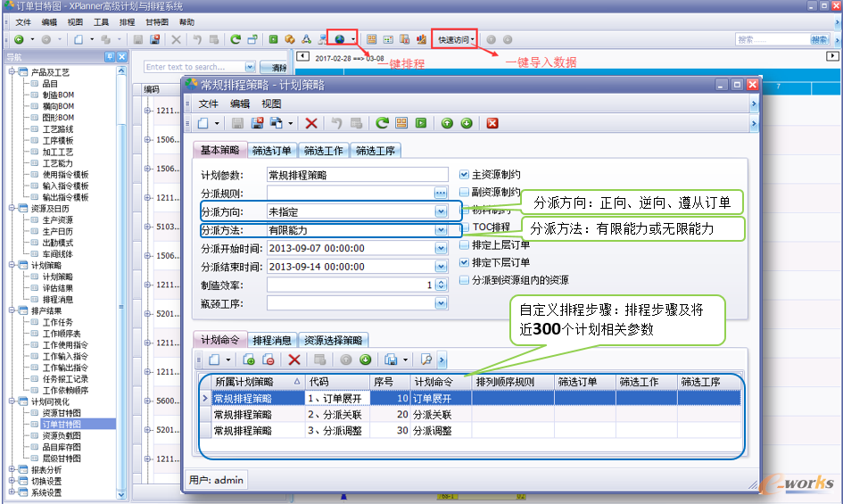Click add-row plus icon in command toolbar
Screen dimensions: 843x504
pos(248,359)
